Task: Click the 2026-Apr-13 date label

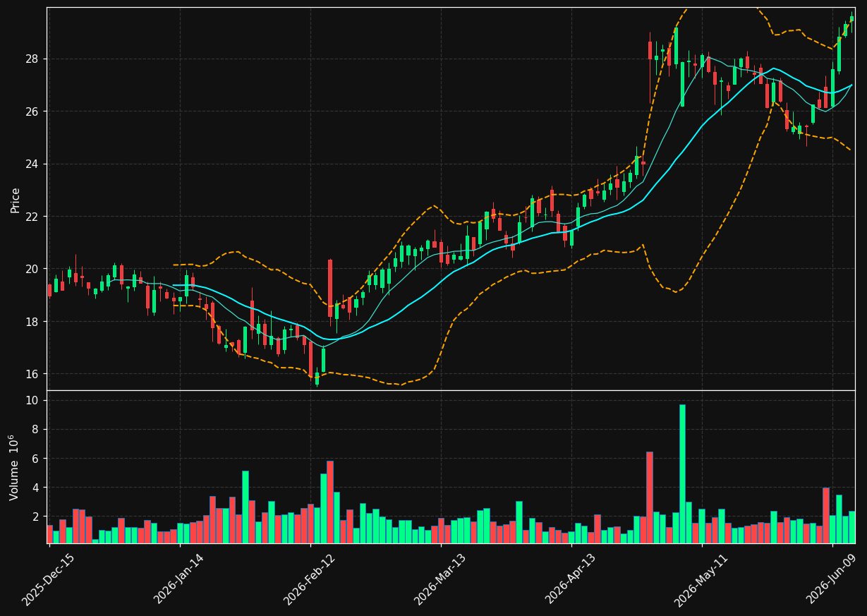Action: pos(570,580)
